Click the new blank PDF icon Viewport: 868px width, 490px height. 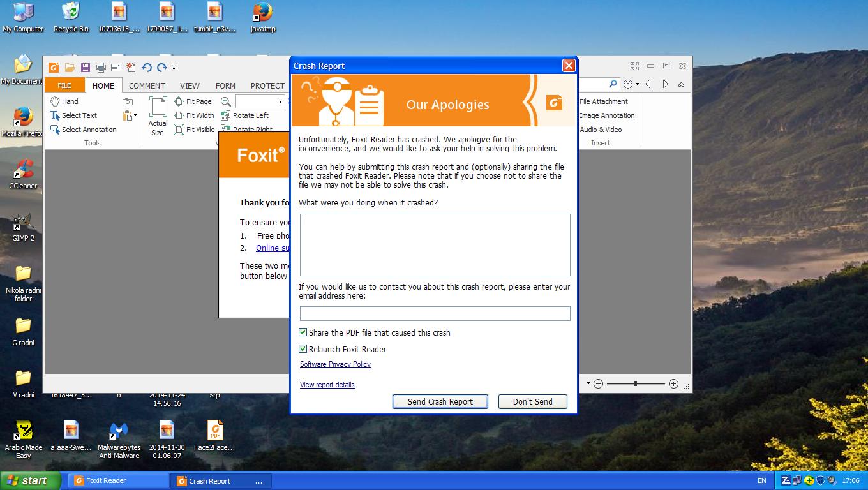click(131, 67)
